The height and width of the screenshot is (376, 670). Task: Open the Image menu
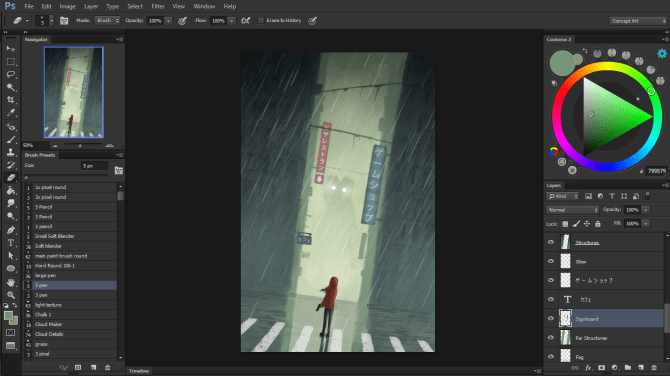68,6
